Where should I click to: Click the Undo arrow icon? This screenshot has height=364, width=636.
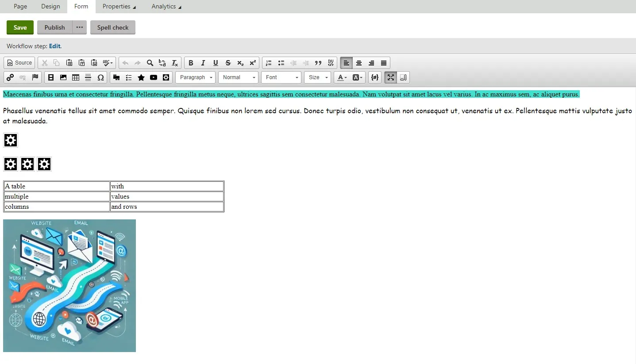(x=125, y=63)
